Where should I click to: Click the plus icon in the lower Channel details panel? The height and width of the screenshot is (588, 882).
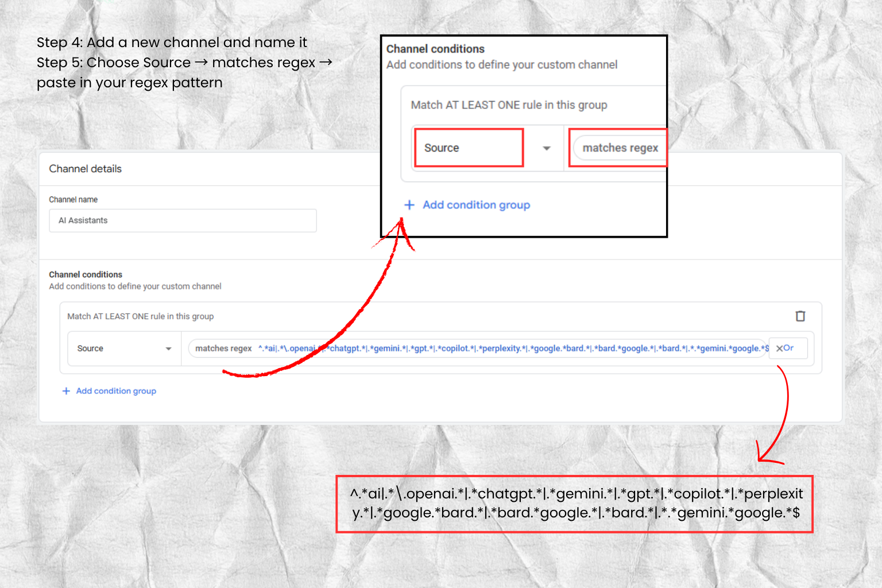[x=66, y=391]
